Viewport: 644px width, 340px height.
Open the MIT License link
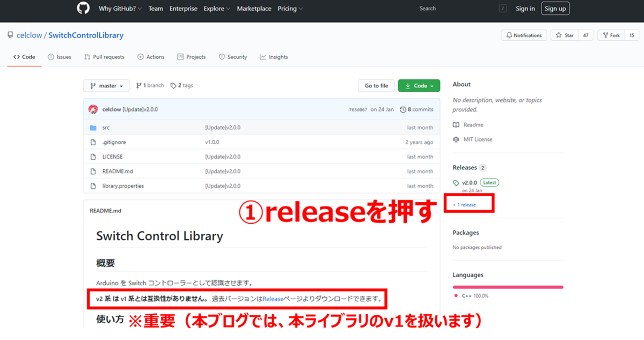click(x=472, y=139)
